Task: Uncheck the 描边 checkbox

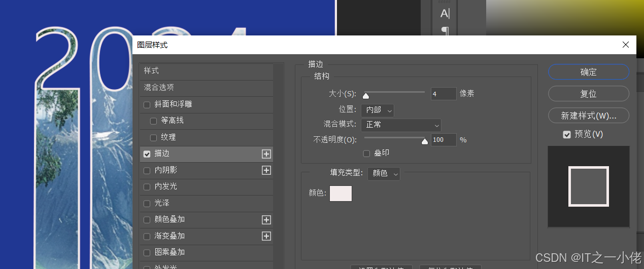Action: coord(147,154)
